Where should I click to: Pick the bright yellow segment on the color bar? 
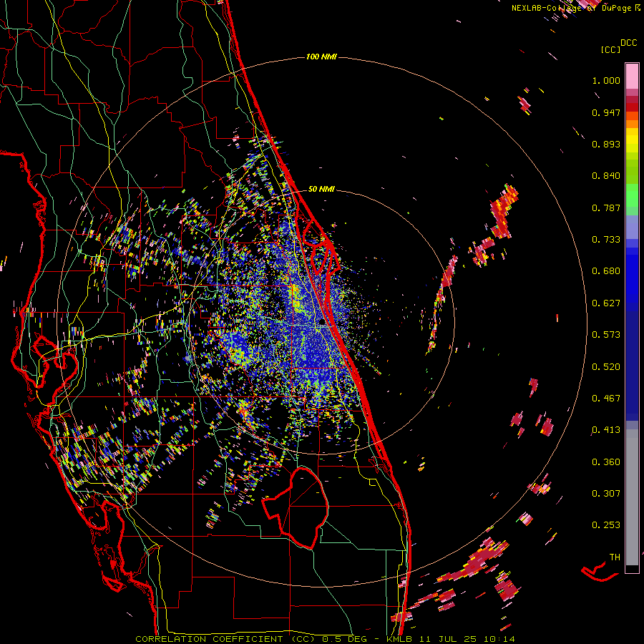(632, 141)
